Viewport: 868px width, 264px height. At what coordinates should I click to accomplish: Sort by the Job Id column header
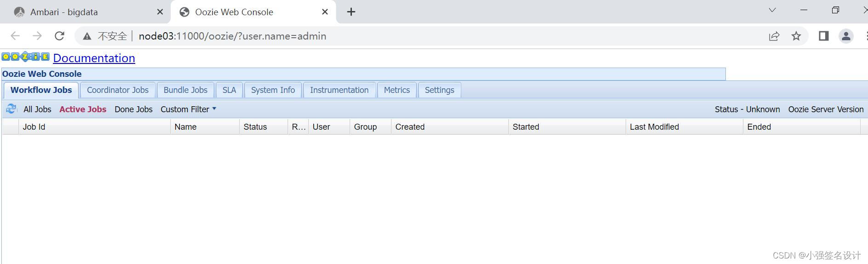coord(94,127)
